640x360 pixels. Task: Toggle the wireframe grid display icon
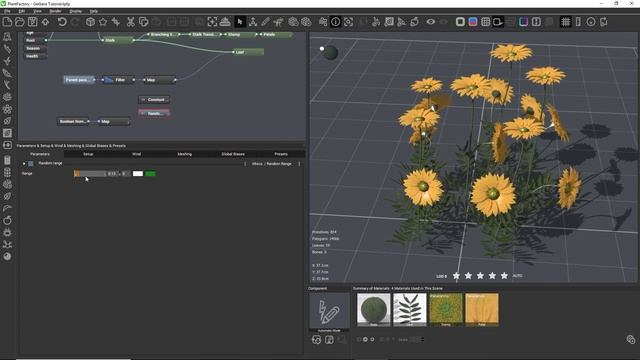click(485, 22)
